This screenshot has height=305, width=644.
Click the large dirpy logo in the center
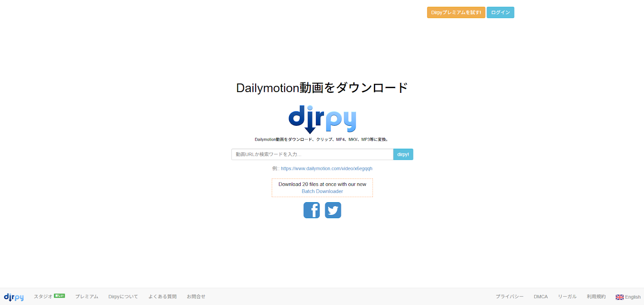pos(322,119)
